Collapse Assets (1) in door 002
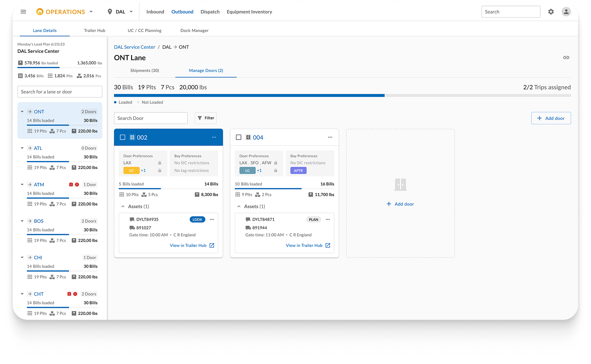Viewport: 591px width, 364px height. (123, 207)
